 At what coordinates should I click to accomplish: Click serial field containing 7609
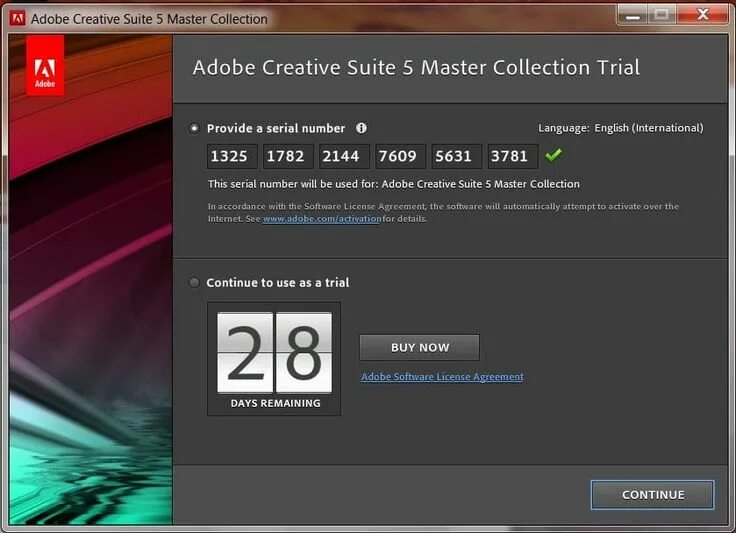tap(400, 156)
